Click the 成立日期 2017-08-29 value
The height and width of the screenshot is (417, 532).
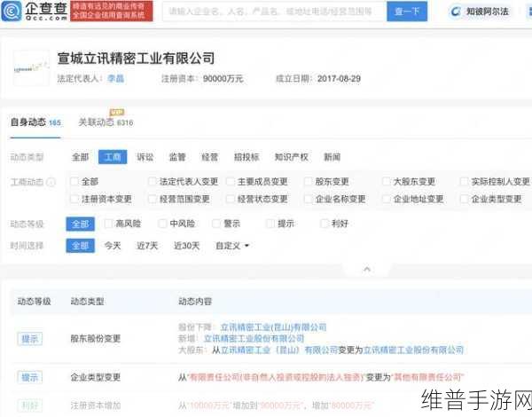pyautogui.click(x=339, y=79)
